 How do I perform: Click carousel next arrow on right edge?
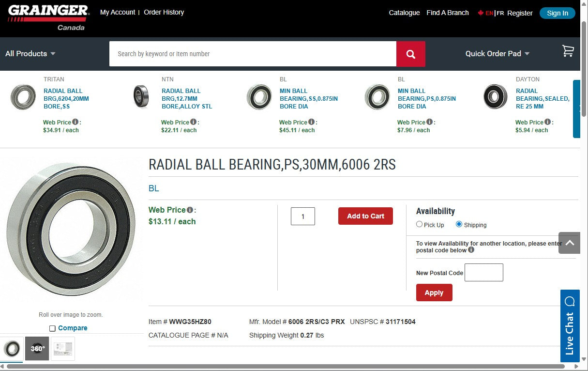[x=577, y=109]
